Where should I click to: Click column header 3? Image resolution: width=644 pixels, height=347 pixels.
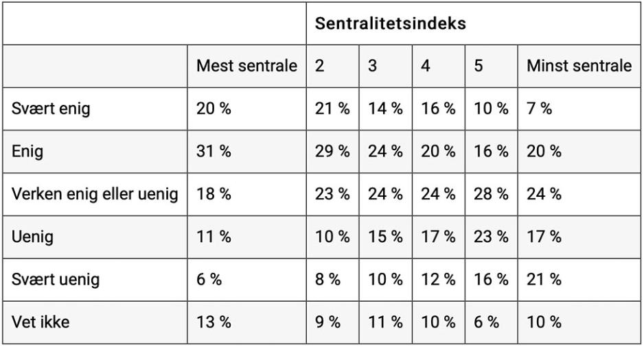373,67
